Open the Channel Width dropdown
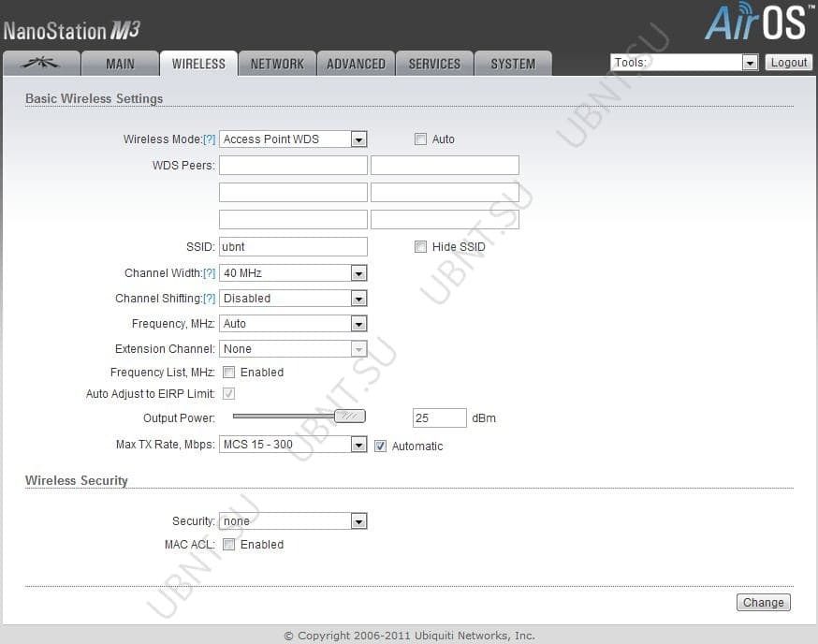 293,273
